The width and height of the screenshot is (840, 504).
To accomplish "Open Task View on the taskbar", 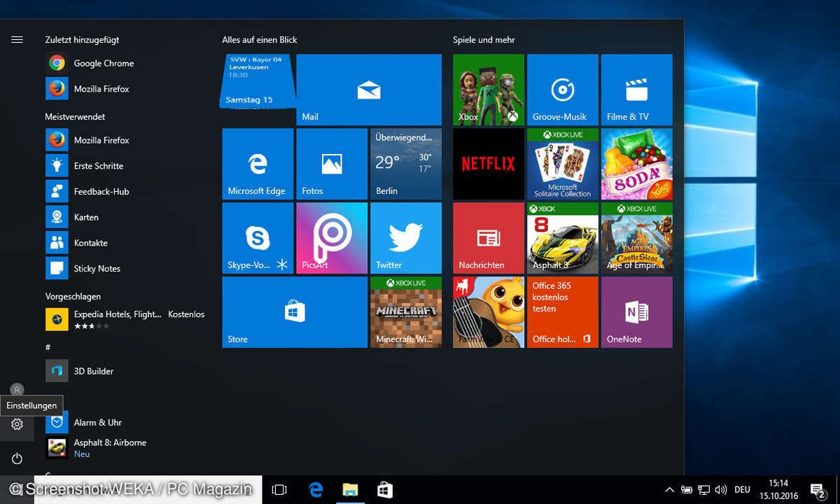I will pyautogui.click(x=279, y=490).
